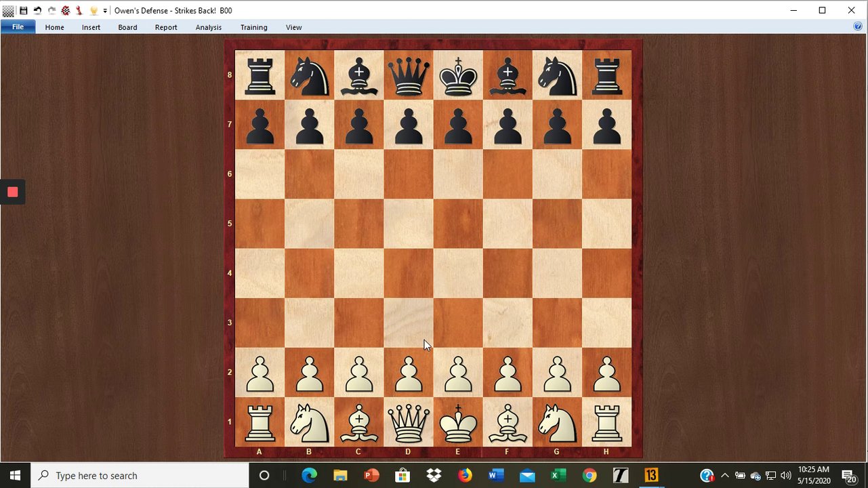Select the white bishop on c1
The width and height of the screenshot is (868, 488).
point(359,422)
